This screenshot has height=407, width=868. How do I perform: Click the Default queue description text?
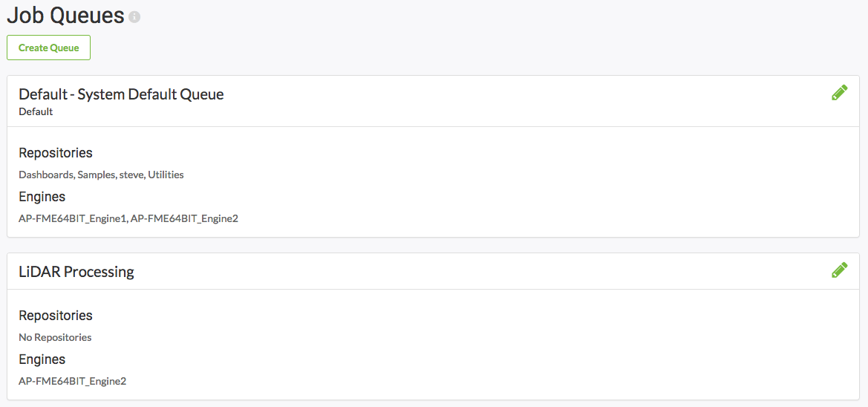click(x=36, y=112)
